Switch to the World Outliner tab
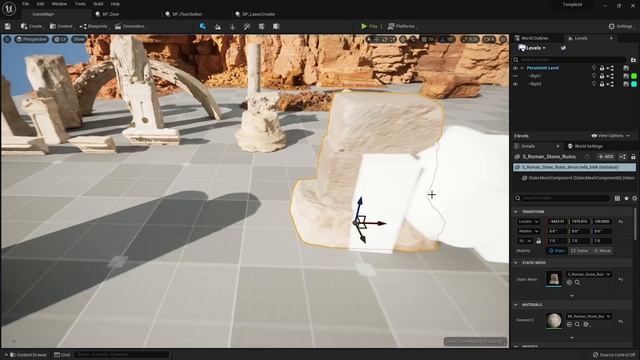 535,38
